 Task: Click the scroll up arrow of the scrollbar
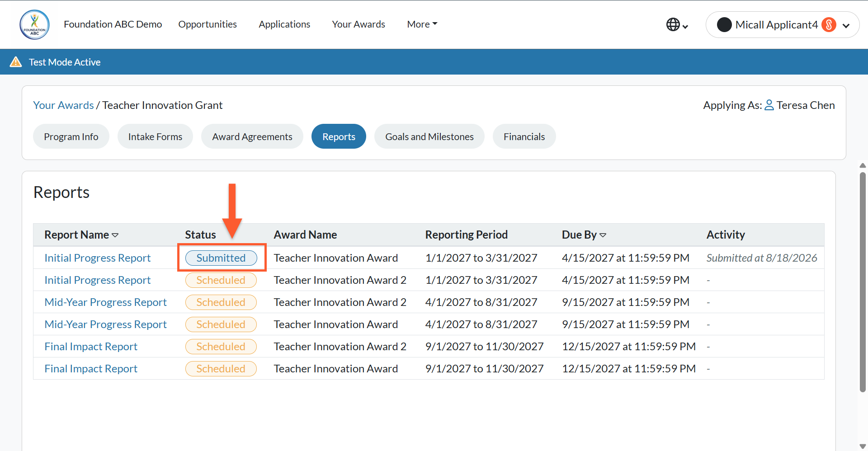[x=863, y=166]
